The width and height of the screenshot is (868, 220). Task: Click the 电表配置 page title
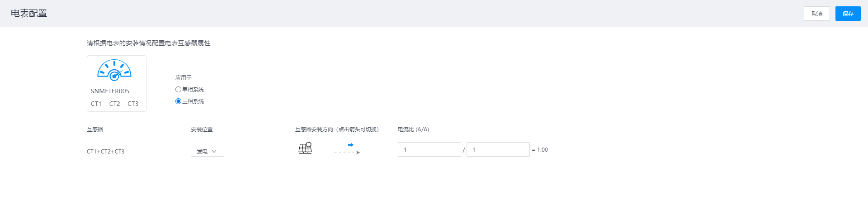coord(29,14)
